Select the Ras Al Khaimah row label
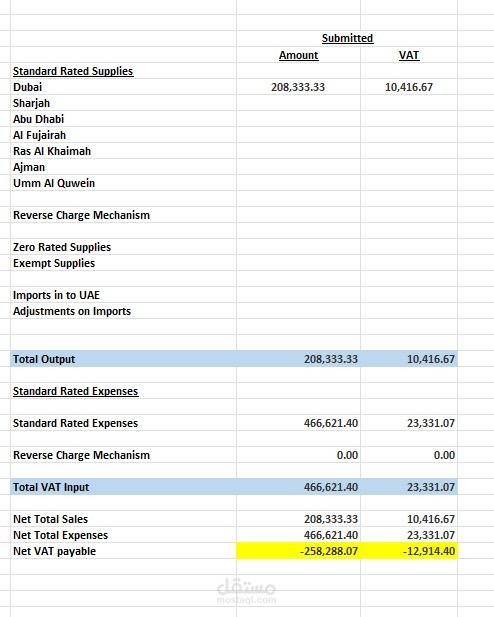Image resolution: width=494 pixels, height=617 pixels. pyautogui.click(x=52, y=151)
